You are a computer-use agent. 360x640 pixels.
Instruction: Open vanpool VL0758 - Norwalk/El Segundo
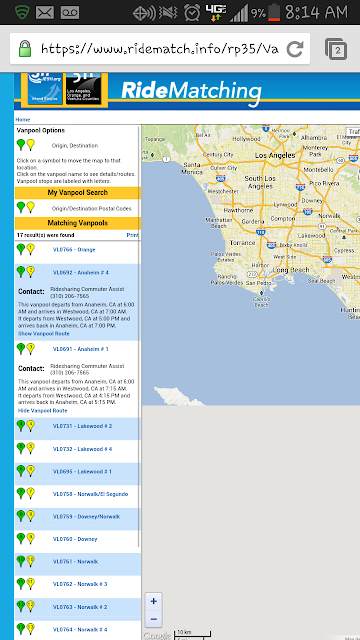pyautogui.click(x=90, y=494)
